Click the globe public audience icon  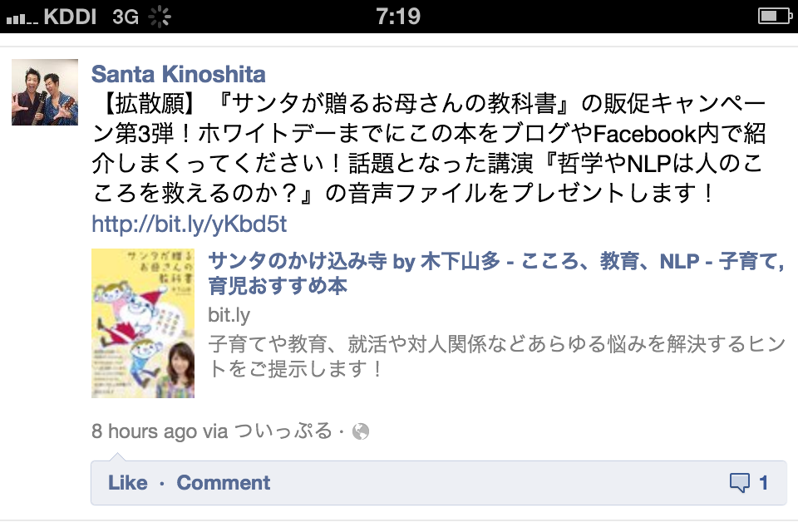point(360,431)
